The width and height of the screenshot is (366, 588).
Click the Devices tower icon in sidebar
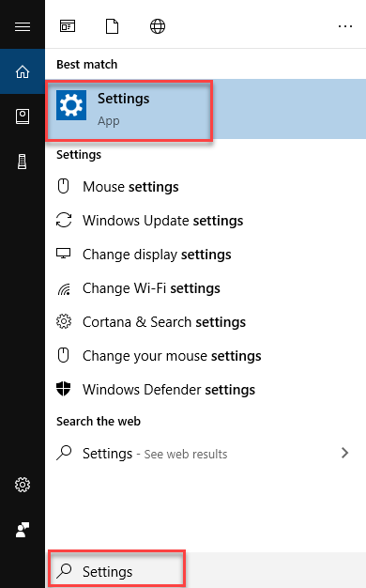tap(23, 162)
